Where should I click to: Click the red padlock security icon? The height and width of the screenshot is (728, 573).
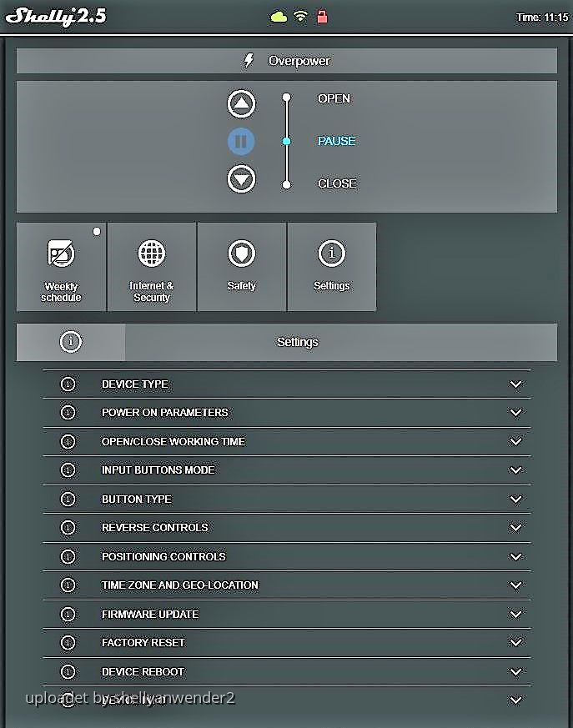tap(322, 17)
